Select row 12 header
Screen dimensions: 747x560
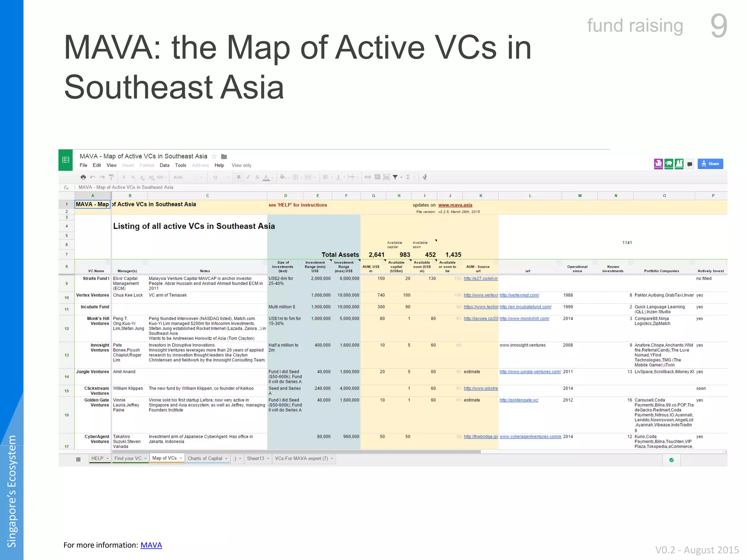point(66,329)
